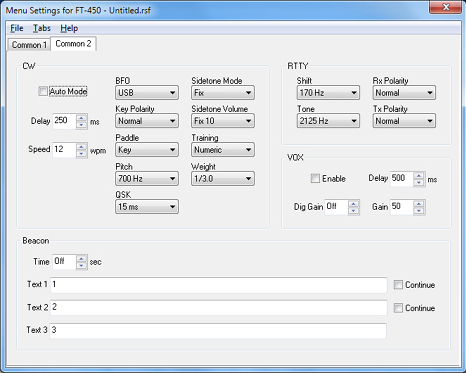The width and height of the screenshot is (466, 373).
Task: Open the Tx Polarity dropdown
Action: [x=404, y=121]
